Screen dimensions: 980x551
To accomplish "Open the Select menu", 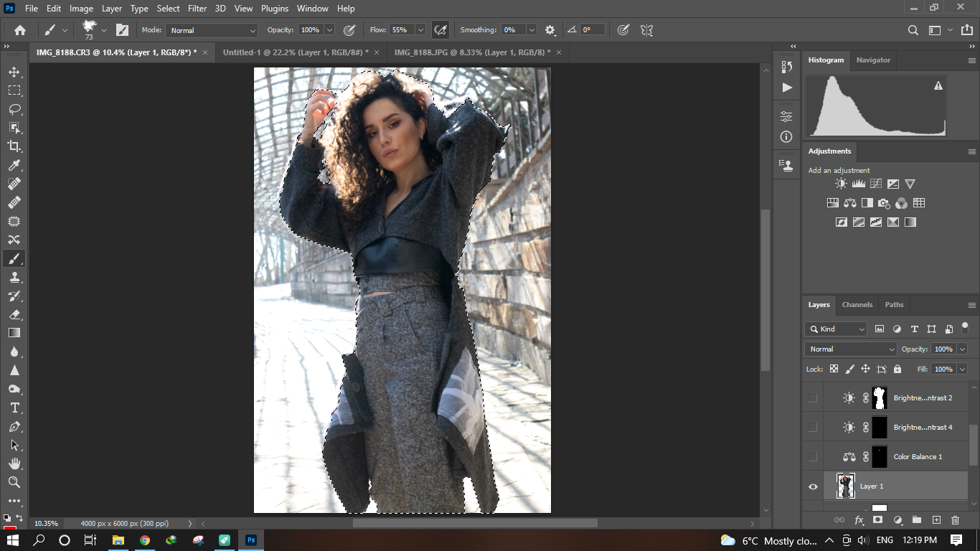I will click(x=169, y=9).
